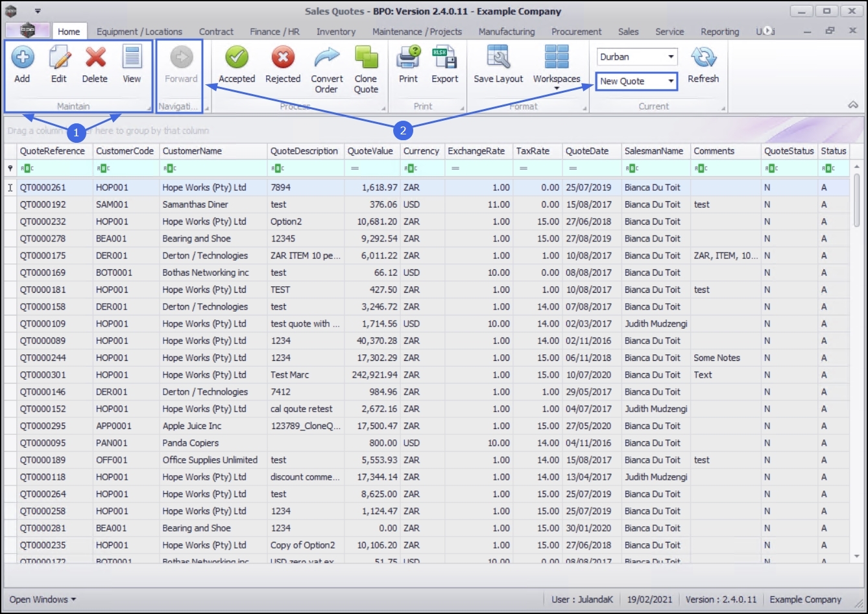The height and width of the screenshot is (614, 868).
Task: Open the Equipment / Locations tab
Action: (x=139, y=31)
